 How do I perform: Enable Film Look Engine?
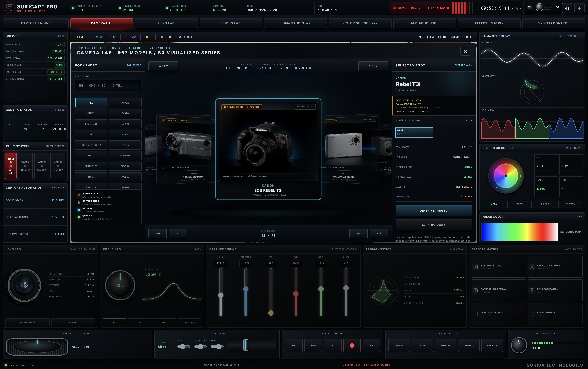click(476, 314)
